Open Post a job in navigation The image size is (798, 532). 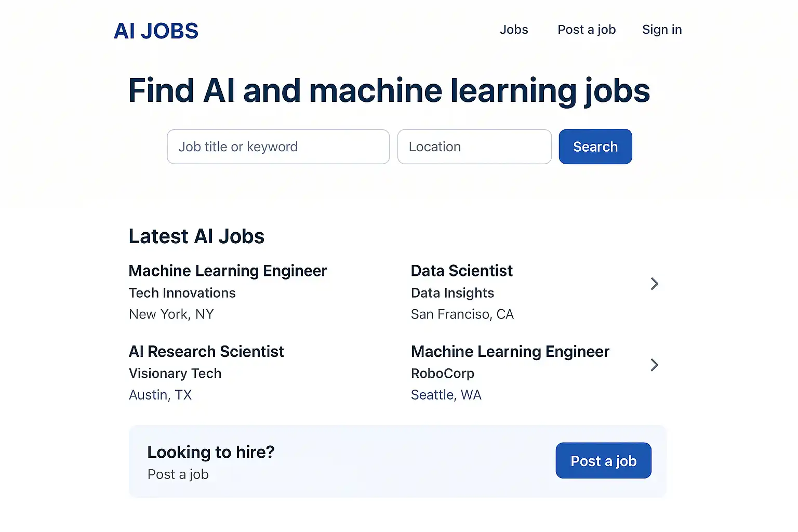(587, 30)
